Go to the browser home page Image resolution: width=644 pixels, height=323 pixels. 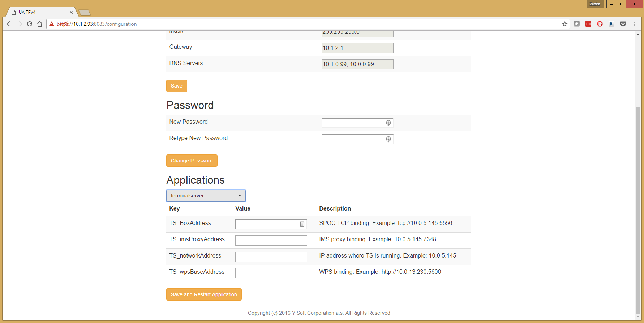click(x=40, y=24)
